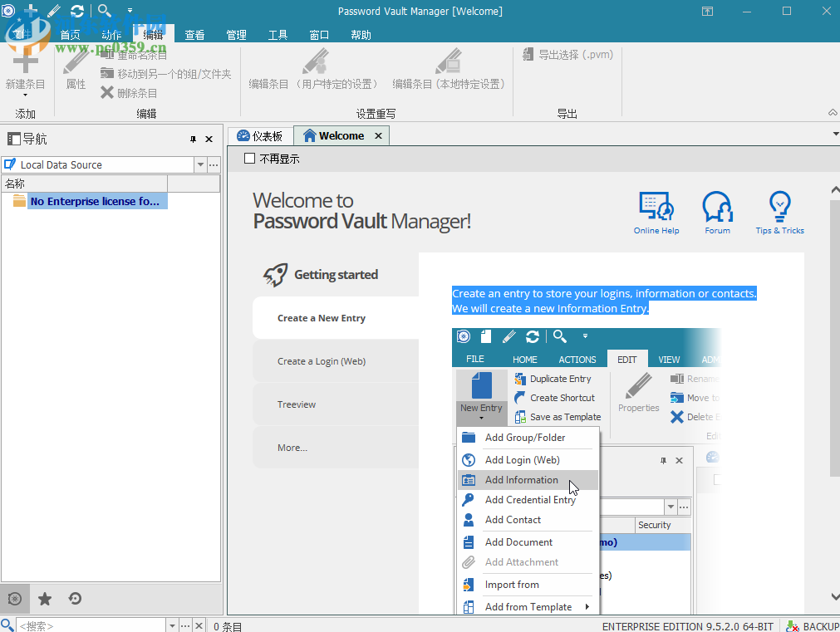Open Tips & Tricks
This screenshot has width=840, height=632.
[x=779, y=206]
